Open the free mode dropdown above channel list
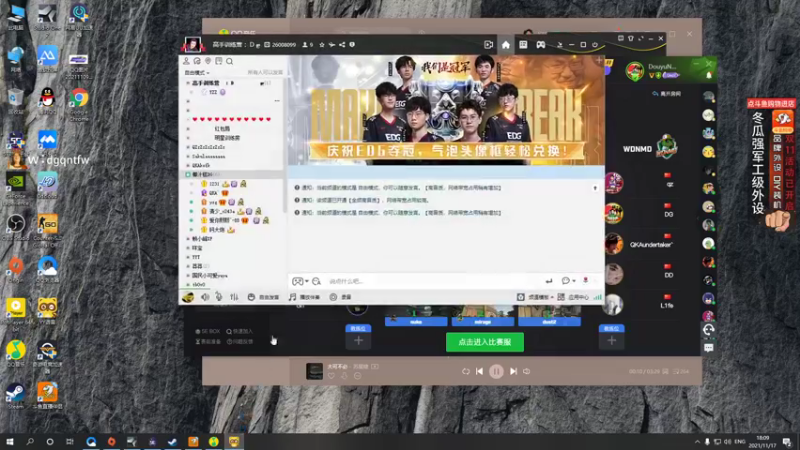Viewport: 800px width, 450px height. [197, 73]
